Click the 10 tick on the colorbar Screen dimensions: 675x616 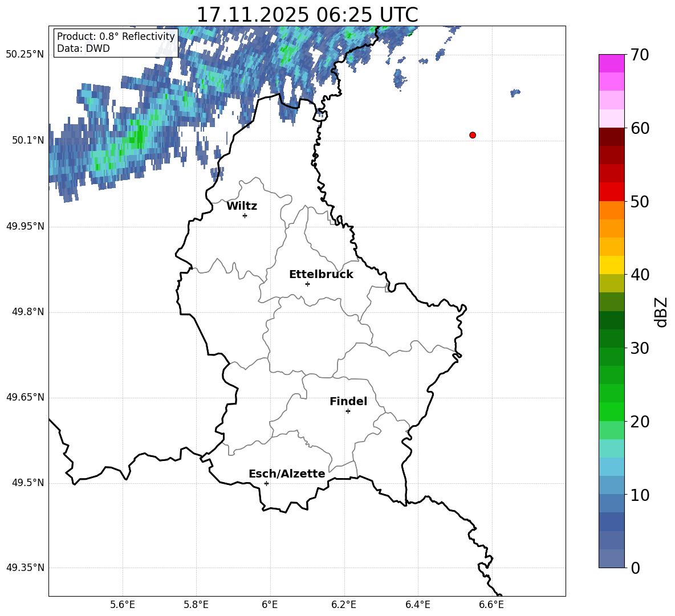click(640, 495)
